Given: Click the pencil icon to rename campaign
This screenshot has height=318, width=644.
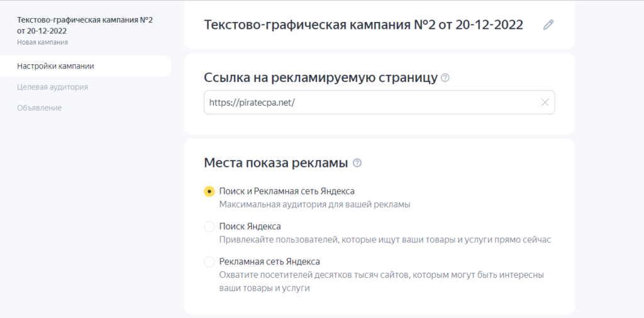Looking at the screenshot, I should [548, 25].
